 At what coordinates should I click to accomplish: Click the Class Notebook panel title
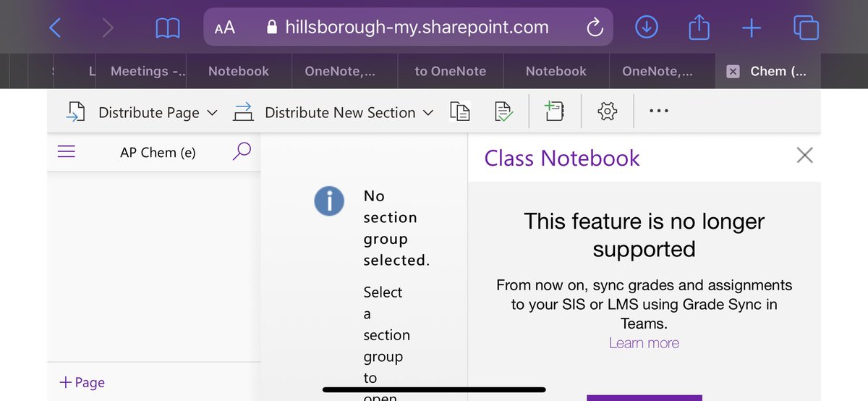point(562,158)
